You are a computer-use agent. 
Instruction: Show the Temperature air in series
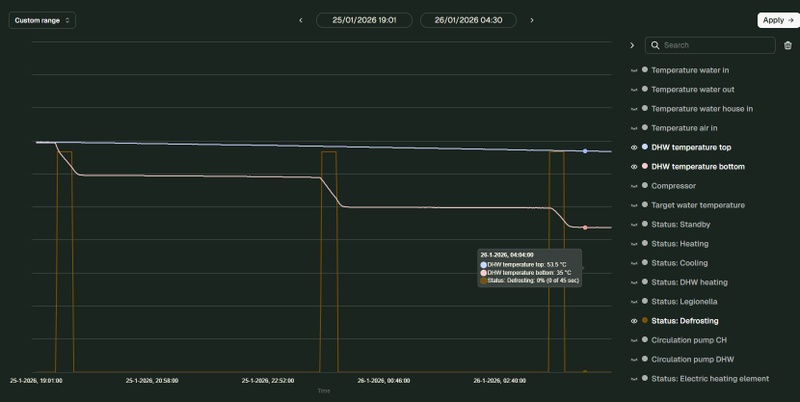(634, 128)
